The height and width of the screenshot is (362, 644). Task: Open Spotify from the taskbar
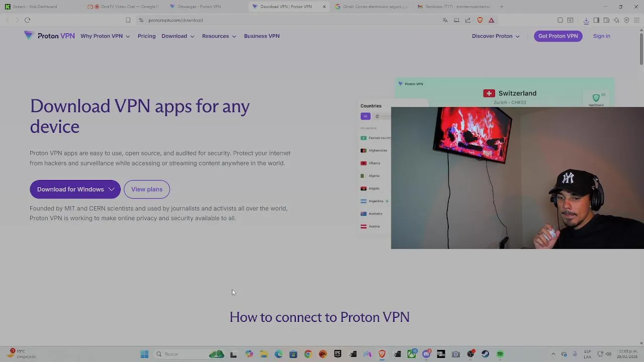(500, 354)
